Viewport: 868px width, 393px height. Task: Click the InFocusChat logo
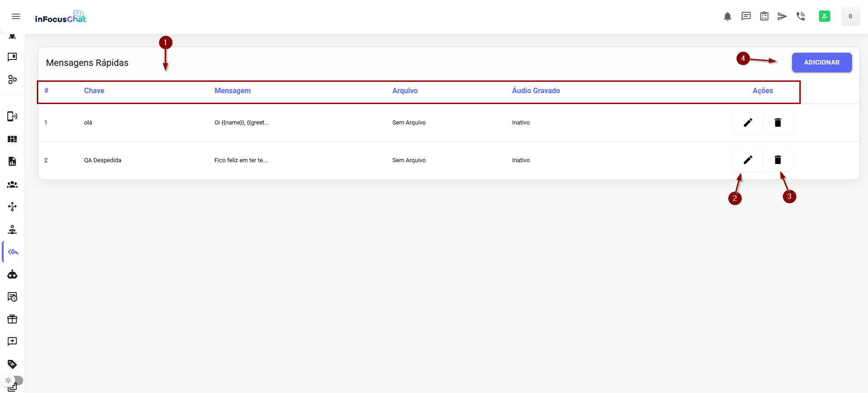click(60, 17)
